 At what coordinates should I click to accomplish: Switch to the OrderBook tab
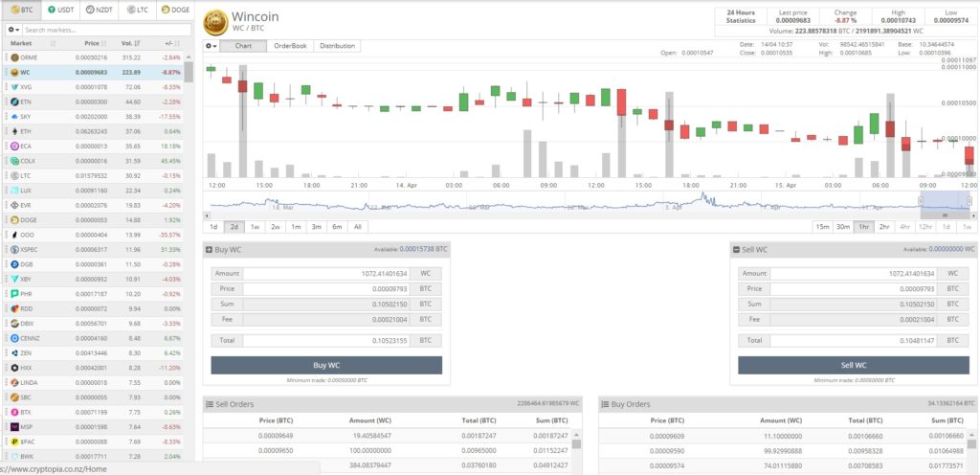290,46
